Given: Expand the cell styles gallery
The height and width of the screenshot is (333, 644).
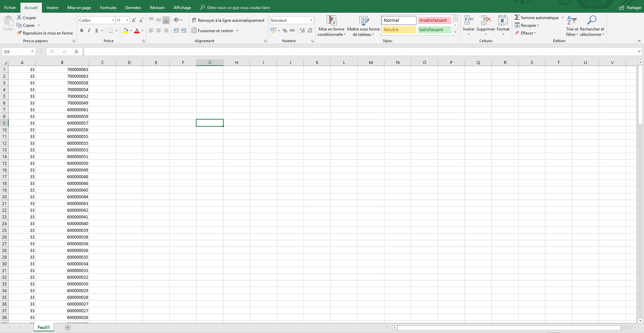Looking at the screenshot, I should [455, 32].
